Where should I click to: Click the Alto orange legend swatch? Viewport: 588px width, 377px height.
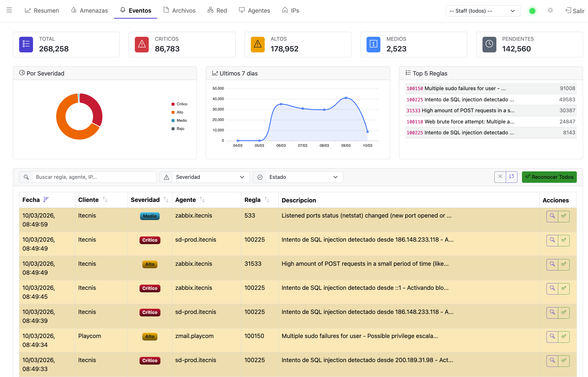click(x=173, y=112)
